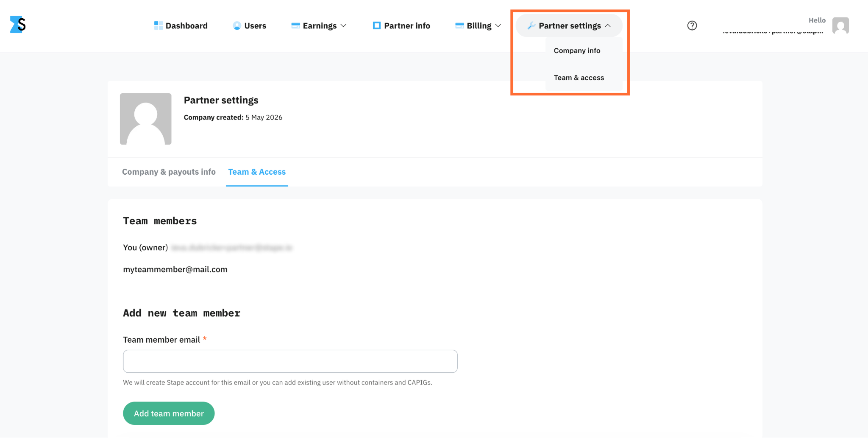Viewport: 868px width, 438px height.
Task: Switch to Company & payouts info tab
Action: click(x=169, y=172)
